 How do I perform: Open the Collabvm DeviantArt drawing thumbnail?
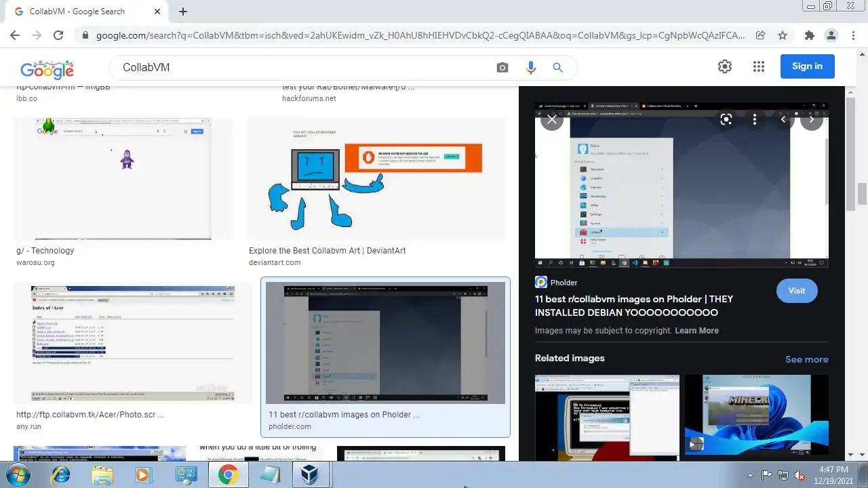coord(376,179)
